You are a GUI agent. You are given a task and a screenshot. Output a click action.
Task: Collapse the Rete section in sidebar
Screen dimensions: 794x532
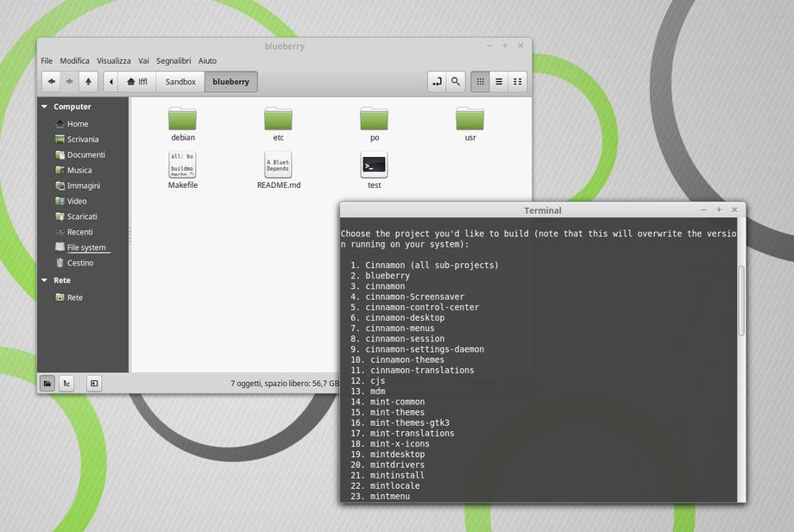click(x=45, y=280)
